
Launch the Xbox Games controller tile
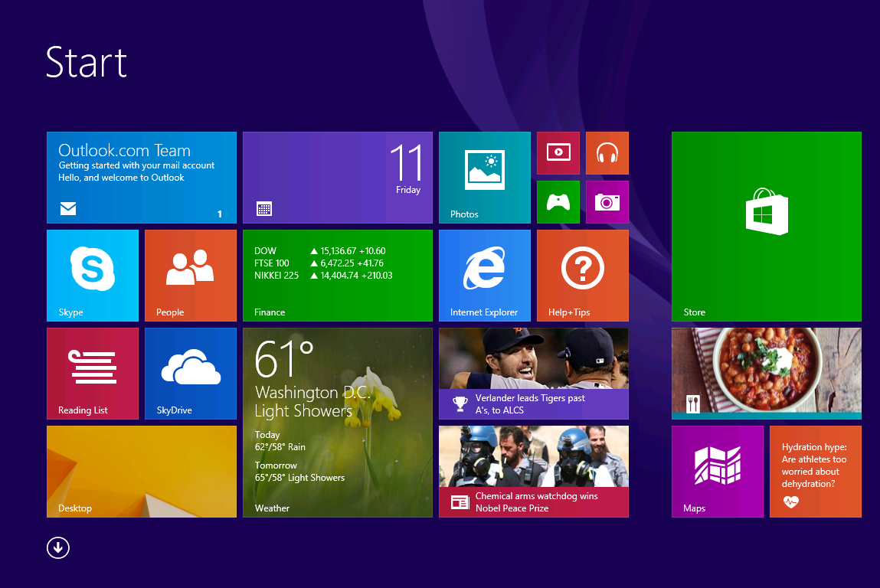tap(558, 202)
